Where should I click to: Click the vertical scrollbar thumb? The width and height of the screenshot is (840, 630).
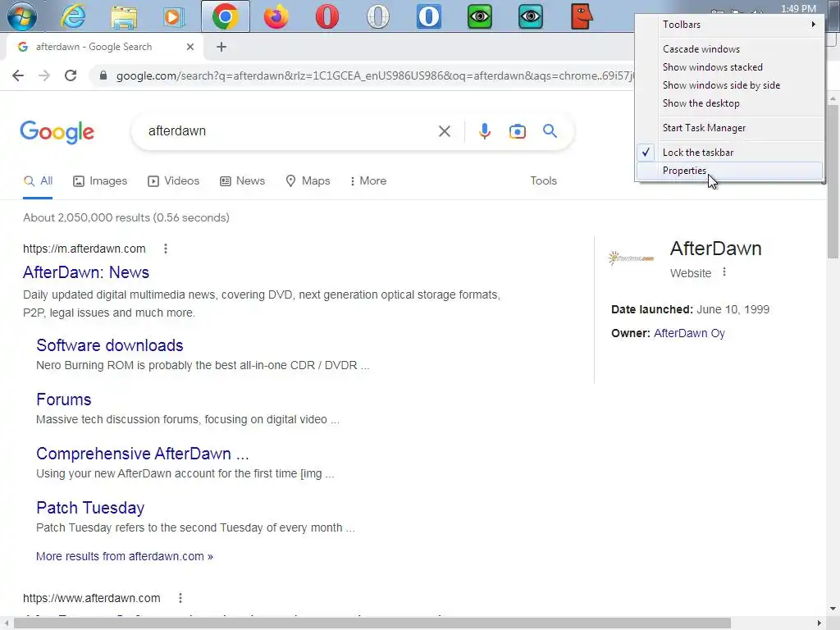tap(833, 182)
